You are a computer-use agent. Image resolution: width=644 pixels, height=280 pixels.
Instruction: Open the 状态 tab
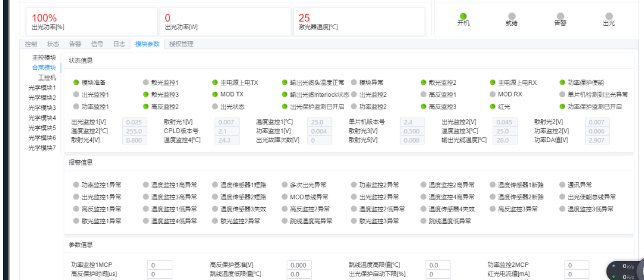(53, 44)
